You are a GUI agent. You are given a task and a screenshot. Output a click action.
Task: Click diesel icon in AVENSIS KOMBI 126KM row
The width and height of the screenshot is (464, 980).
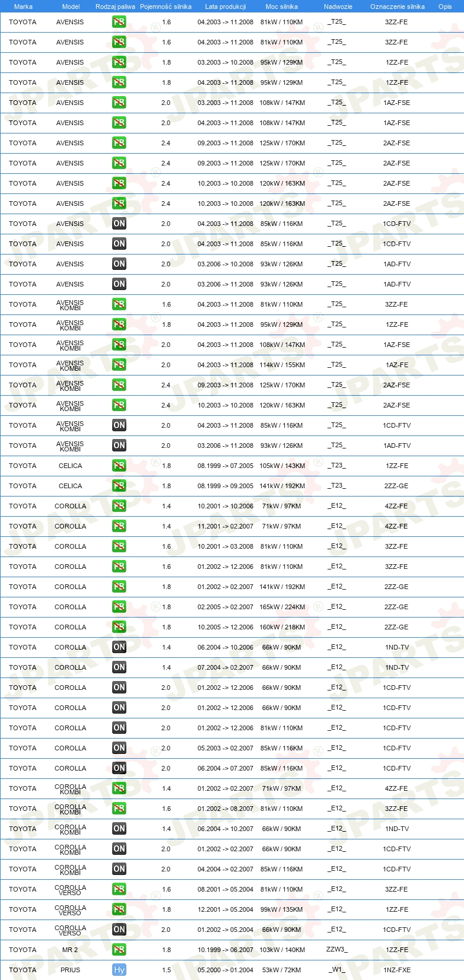coord(119,446)
